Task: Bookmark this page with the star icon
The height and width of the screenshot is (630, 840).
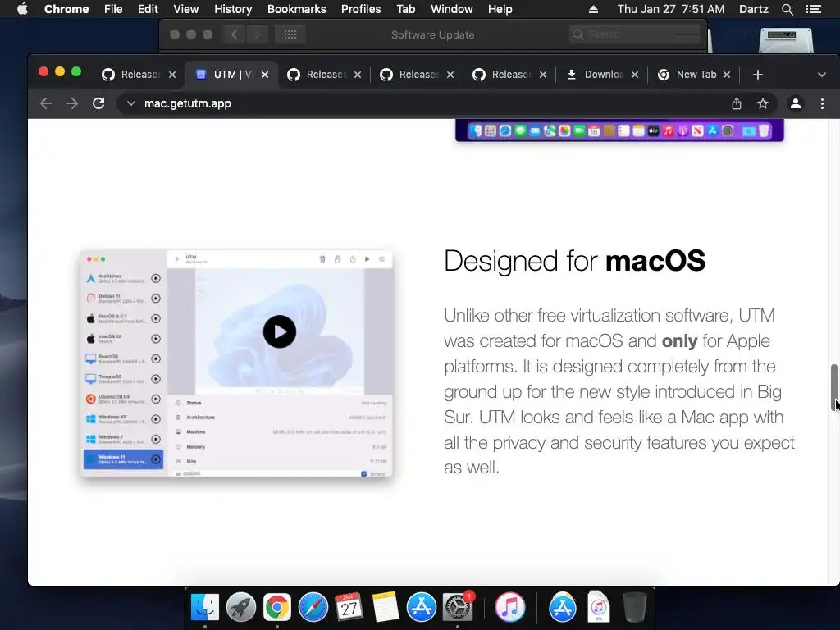Action: tap(763, 103)
